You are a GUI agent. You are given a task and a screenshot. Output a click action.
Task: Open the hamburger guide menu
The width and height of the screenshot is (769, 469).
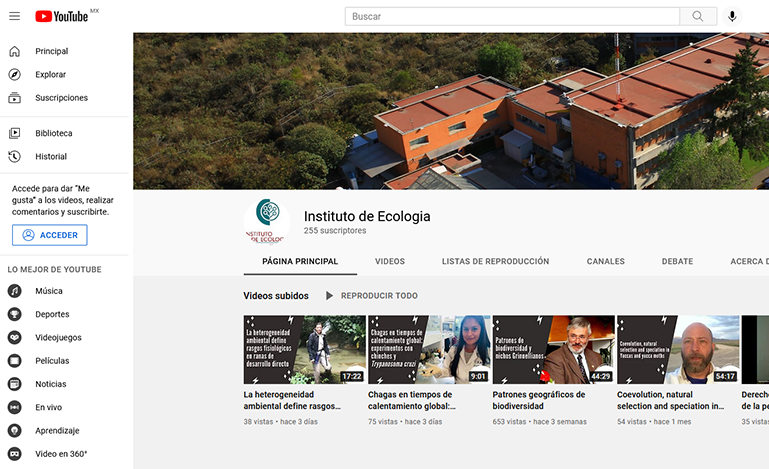click(15, 16)
